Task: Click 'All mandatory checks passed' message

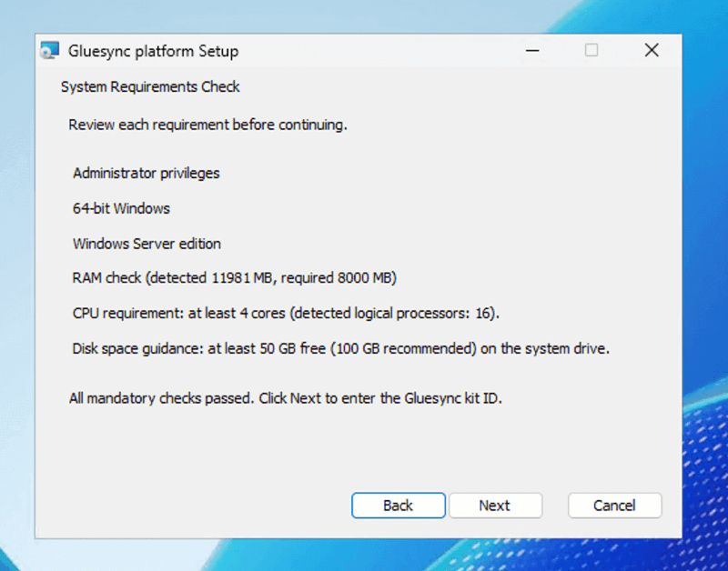Action: (x=286, y=398)
